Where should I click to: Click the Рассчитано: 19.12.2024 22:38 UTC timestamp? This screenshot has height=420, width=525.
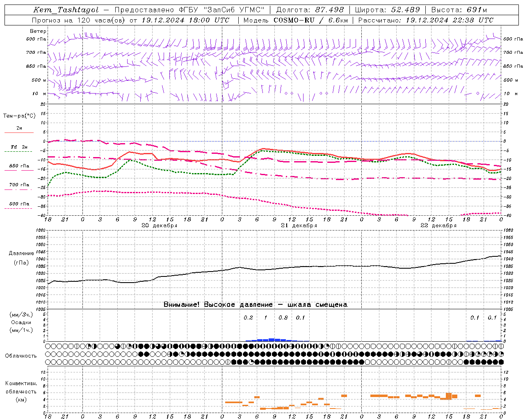tap(426, 20)
